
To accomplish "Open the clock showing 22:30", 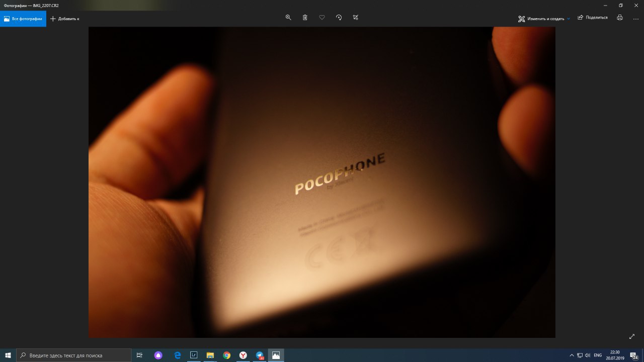I will tap(615, 355).
